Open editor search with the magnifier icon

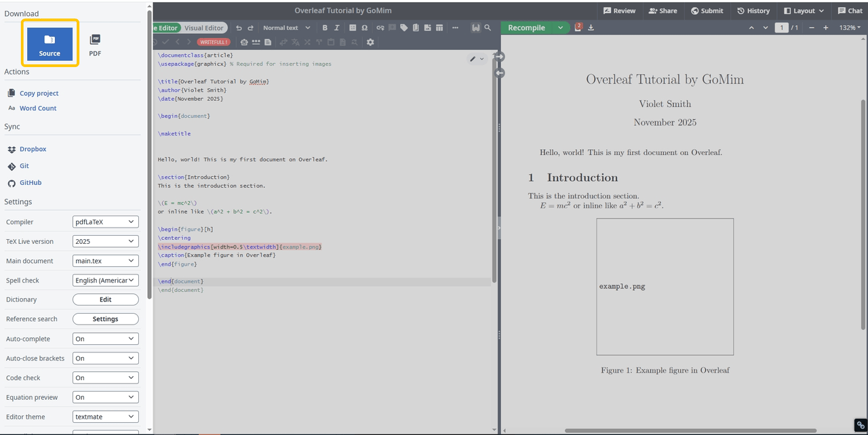(488, 28)
